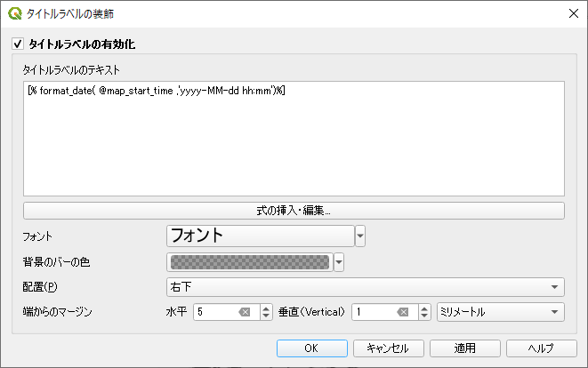Click the 背景のバーの色 label

tap(56, 262)
